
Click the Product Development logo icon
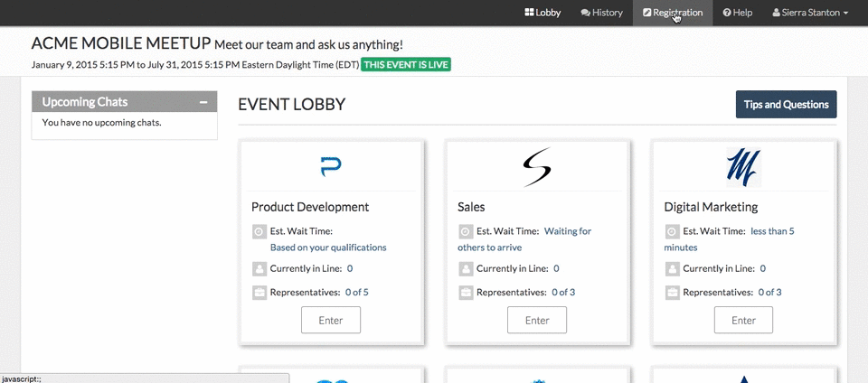331,166
